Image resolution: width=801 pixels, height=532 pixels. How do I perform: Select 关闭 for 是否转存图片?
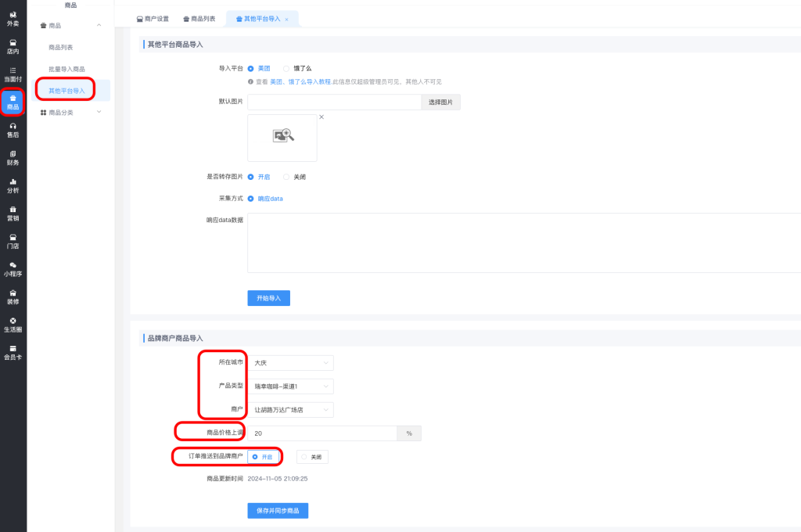[287, 177]
